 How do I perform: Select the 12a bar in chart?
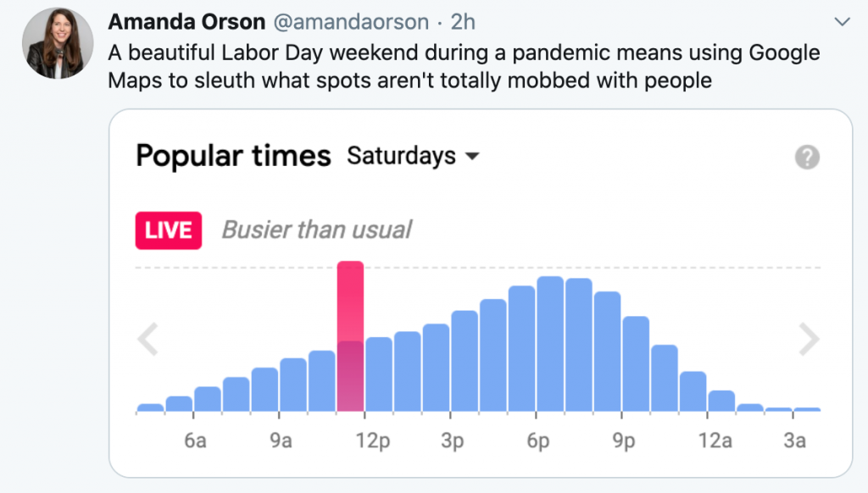coord(721,401)
